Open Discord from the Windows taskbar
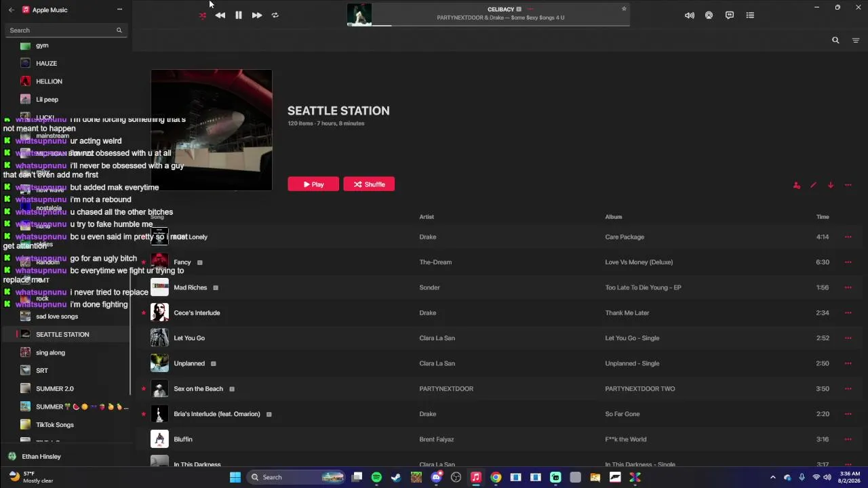 tap(436, 477)
